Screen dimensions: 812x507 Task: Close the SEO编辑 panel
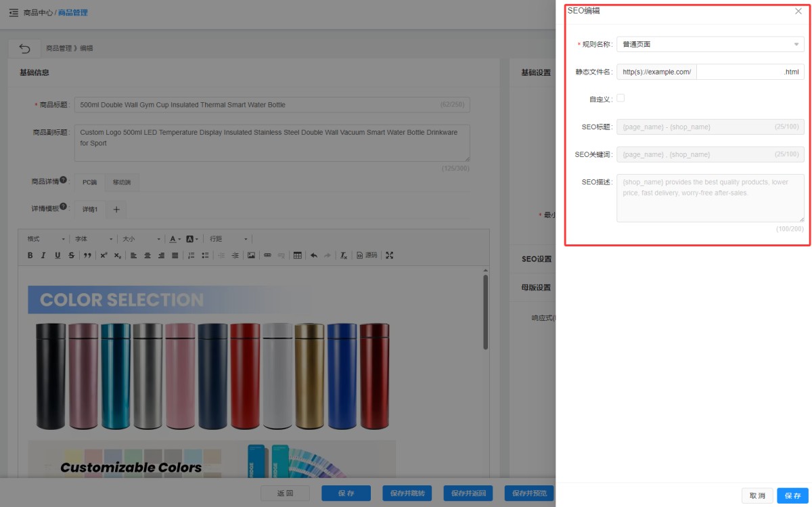[798, 12]
